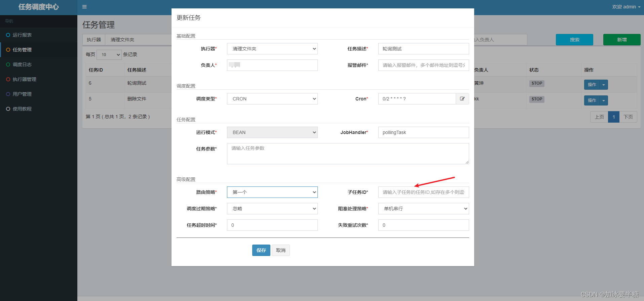Image resolution: width=644 pixels, height=301 pixels.
Task: Click 删除文件 cell in task table
Action: 137,99
